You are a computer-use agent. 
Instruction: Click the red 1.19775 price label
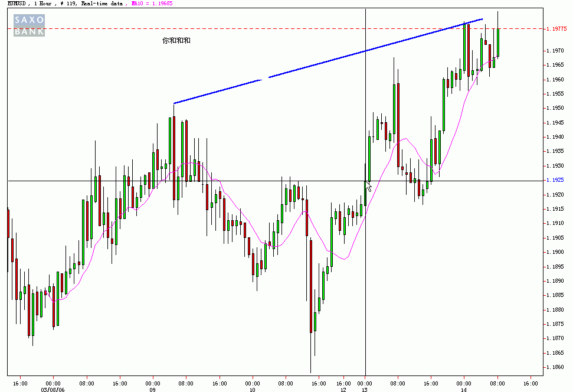point(557,29)
